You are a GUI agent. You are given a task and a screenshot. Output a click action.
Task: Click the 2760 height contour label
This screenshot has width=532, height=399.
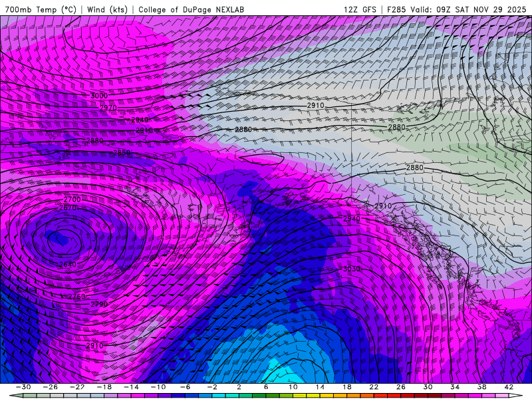point(76,297)
